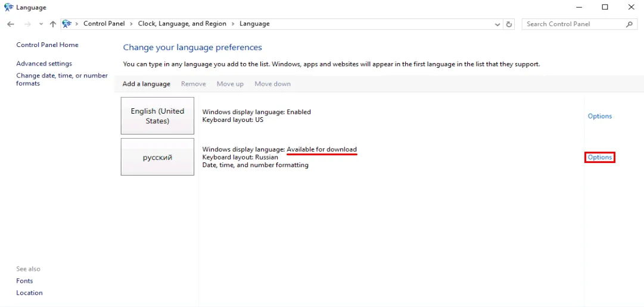
Task: Click the Control Panel icon in address bar
Action: (x=67, y=24)
